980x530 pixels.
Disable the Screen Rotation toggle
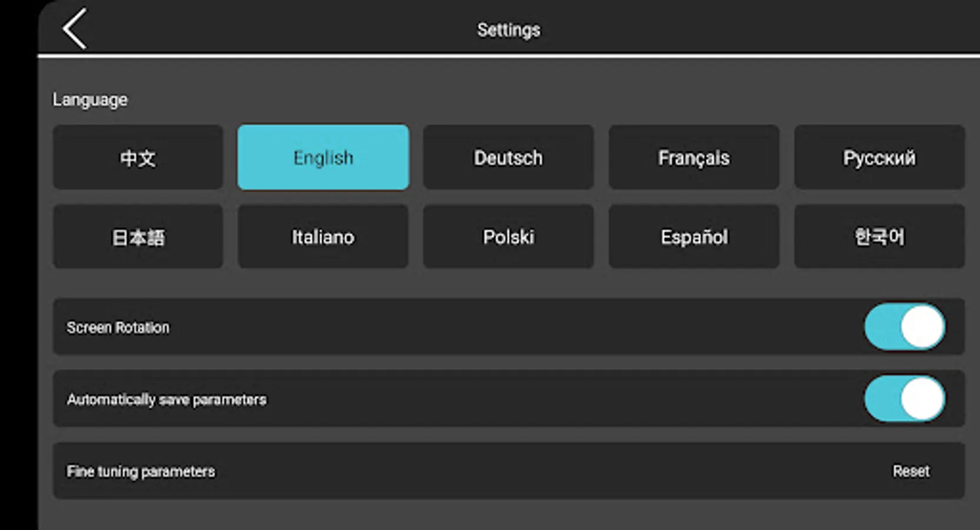click(x=905, y=327)
